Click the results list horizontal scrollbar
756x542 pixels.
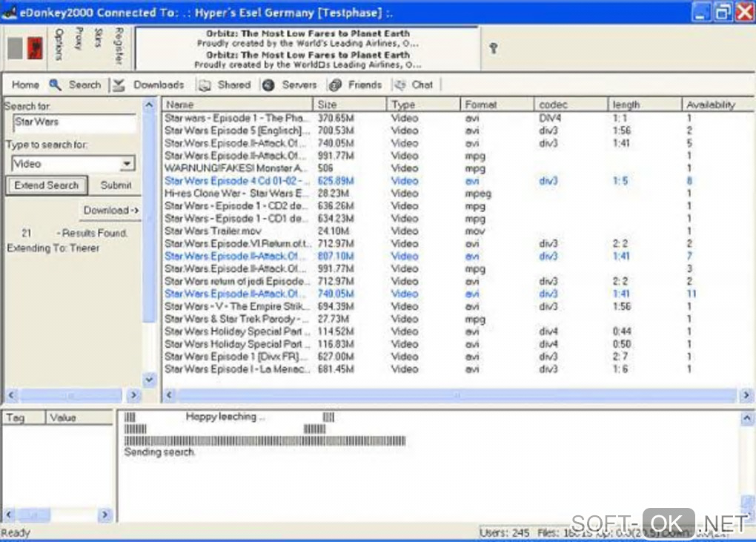coord(452,395)
